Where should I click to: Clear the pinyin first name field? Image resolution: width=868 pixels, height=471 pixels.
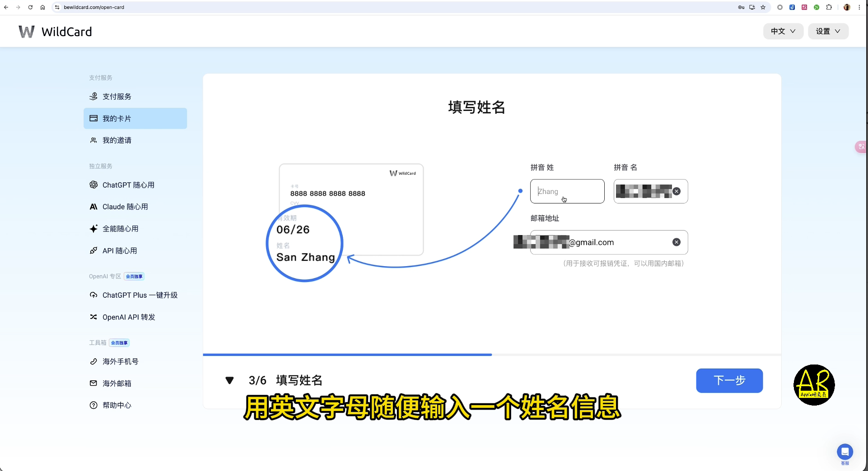coord(677,191)
